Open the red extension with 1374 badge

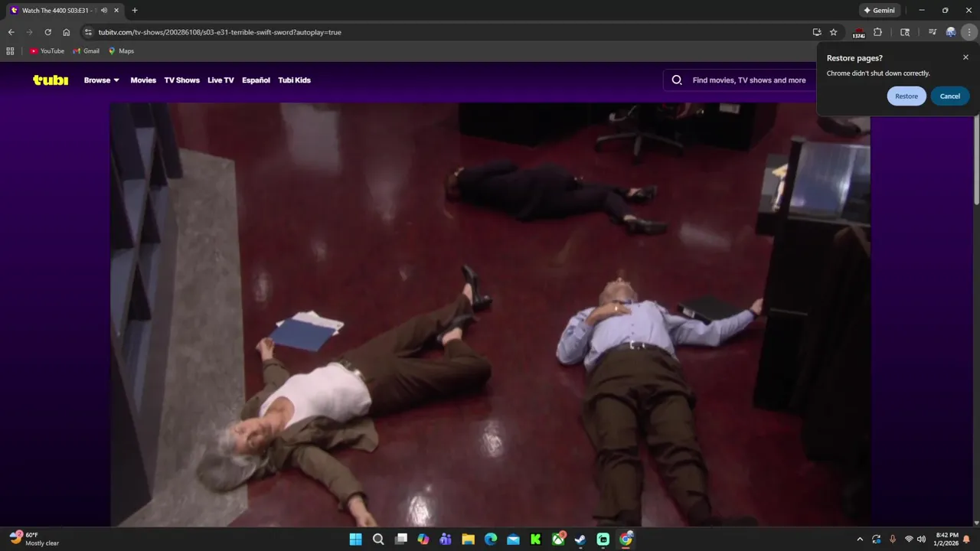(x=859, y=33)
